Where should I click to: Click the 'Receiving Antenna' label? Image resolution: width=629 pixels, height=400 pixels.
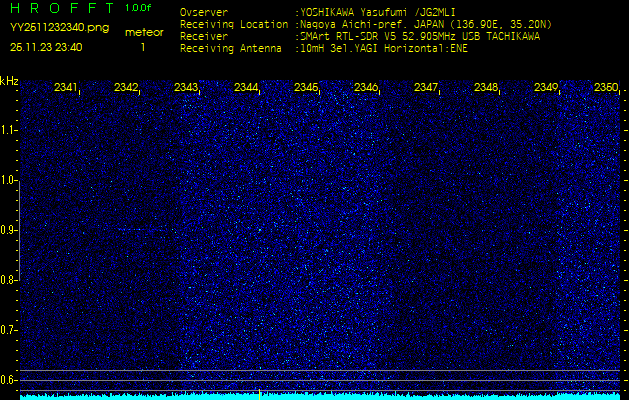pos(231,49)
